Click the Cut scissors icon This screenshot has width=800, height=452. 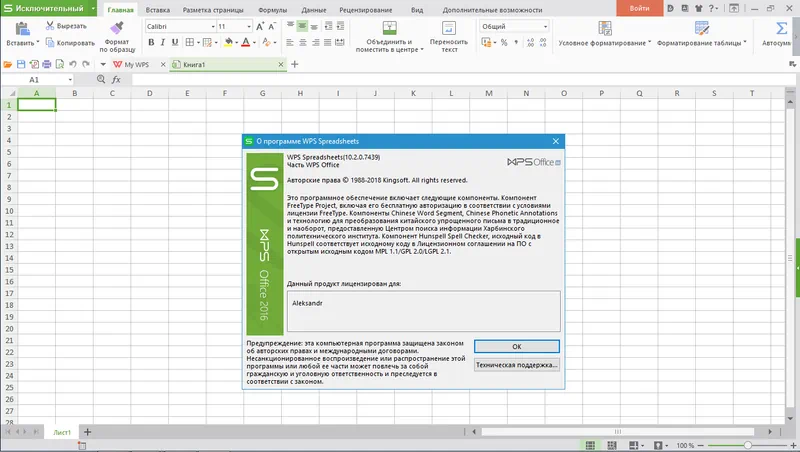tap(50, 25)
